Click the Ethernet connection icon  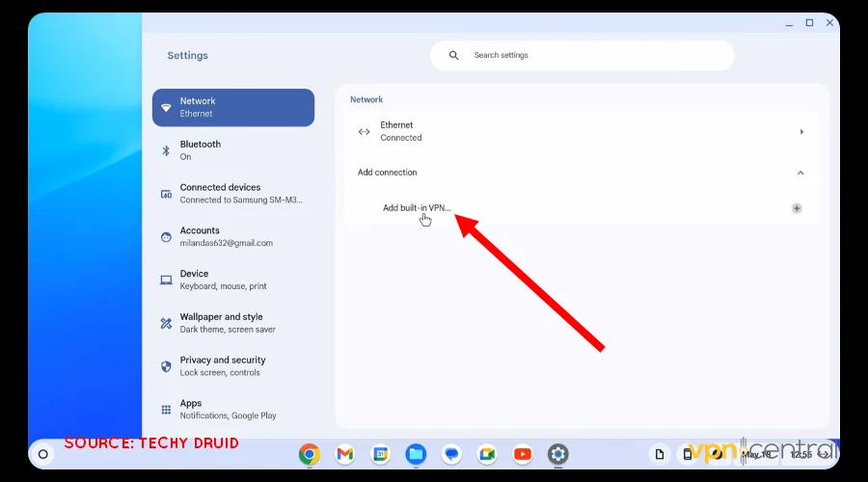[364, 132]
